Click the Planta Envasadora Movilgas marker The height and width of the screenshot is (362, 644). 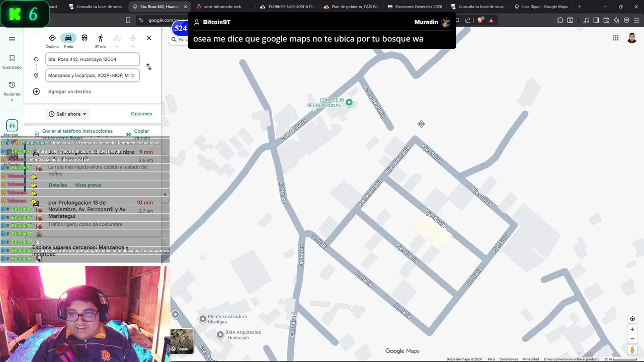(203, 319)
